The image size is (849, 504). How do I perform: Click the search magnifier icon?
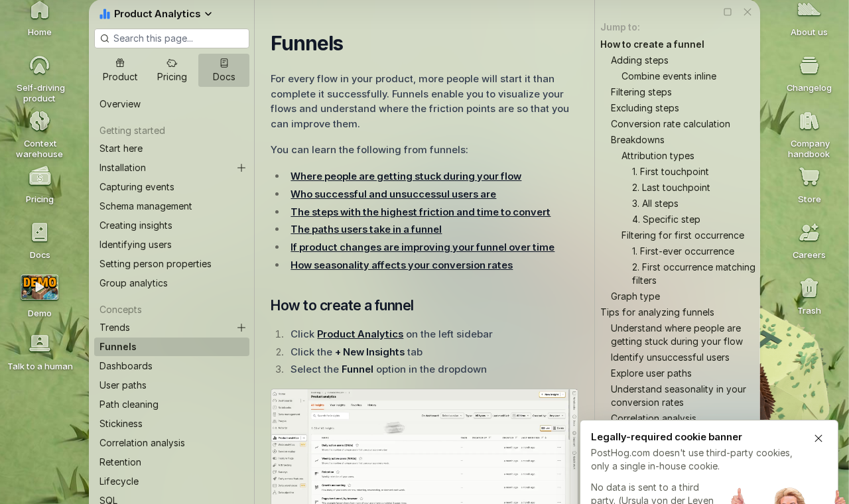105,38
